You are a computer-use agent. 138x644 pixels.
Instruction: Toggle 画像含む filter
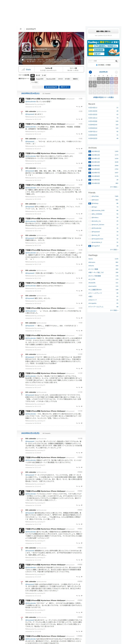point(75,79)
